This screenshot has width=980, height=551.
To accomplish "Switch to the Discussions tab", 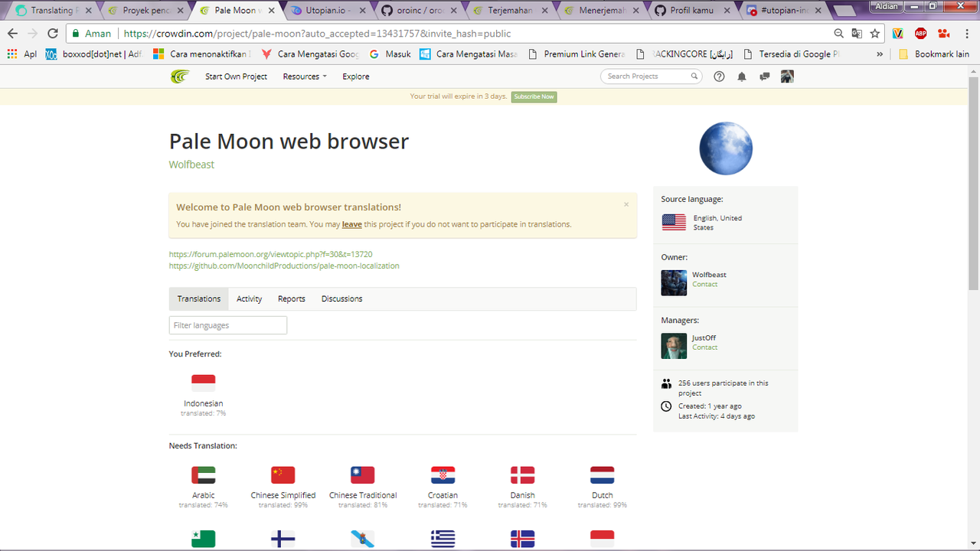I will click(x=342, y=298).
